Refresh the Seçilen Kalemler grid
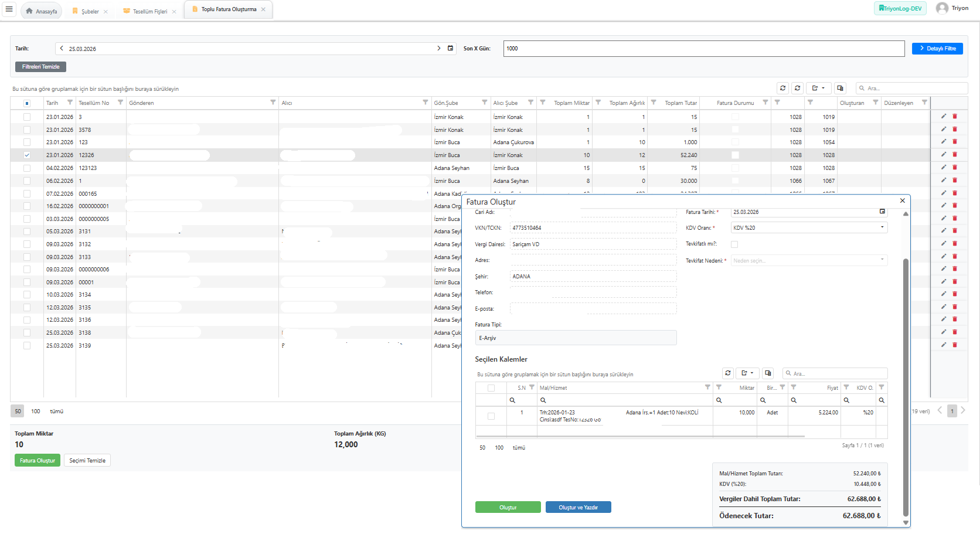 (x=728, y=373)
